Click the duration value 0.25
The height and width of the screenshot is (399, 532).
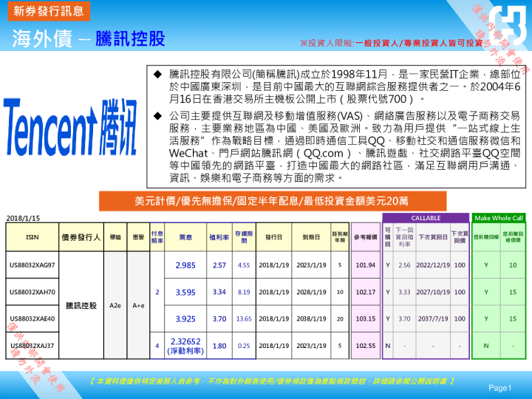click(244, 346)
